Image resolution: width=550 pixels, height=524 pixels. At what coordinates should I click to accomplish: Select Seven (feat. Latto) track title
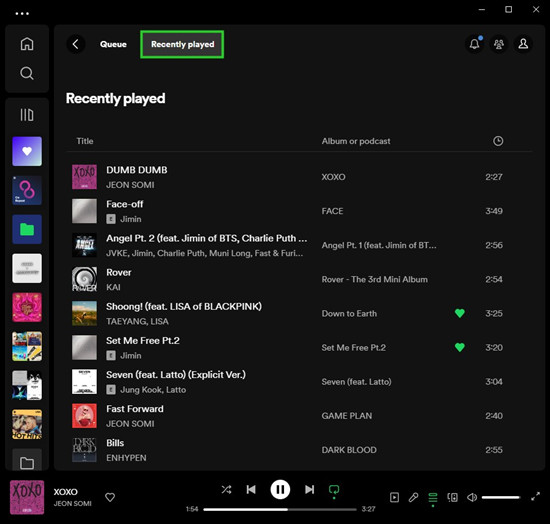pyautogui.click(x=176, y=375)
